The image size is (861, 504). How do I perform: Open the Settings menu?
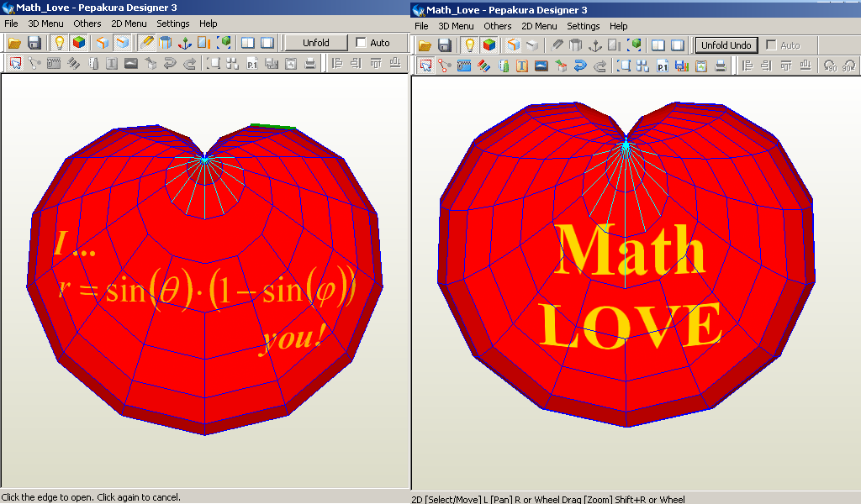pos(172,24)
